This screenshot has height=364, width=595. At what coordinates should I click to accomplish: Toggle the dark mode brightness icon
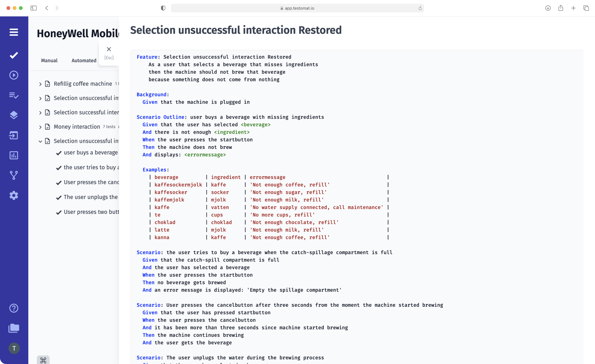click(163, 8)
